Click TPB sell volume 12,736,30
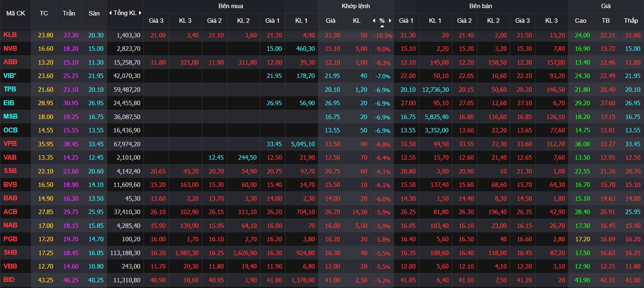This screenshot has height=288, width=644. [x=435, y=90]
